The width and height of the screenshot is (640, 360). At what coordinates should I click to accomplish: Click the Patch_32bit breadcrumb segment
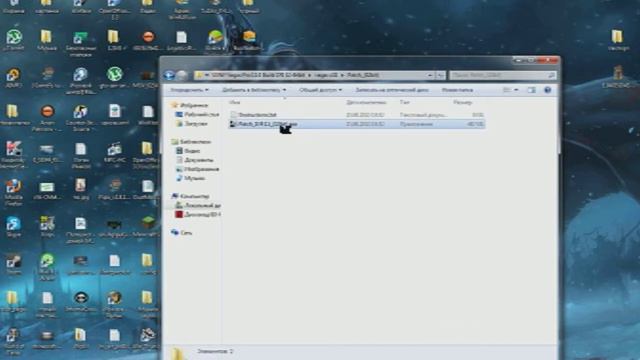(363, 76)
